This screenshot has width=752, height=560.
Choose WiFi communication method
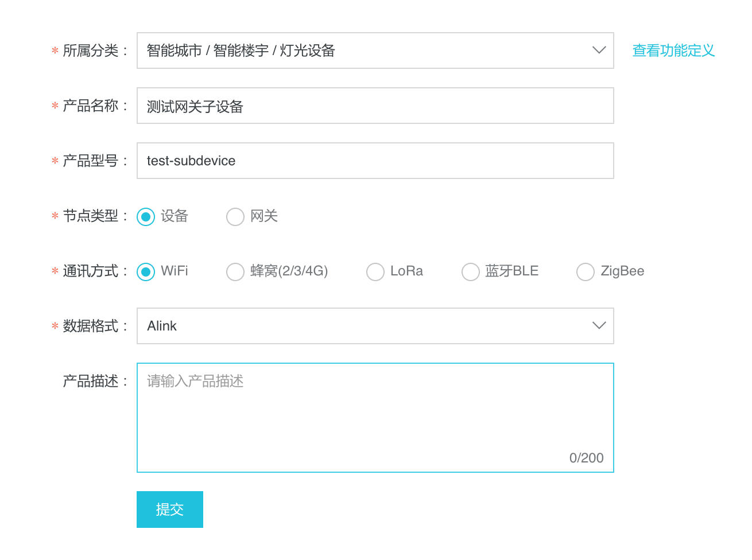[146, 271]
